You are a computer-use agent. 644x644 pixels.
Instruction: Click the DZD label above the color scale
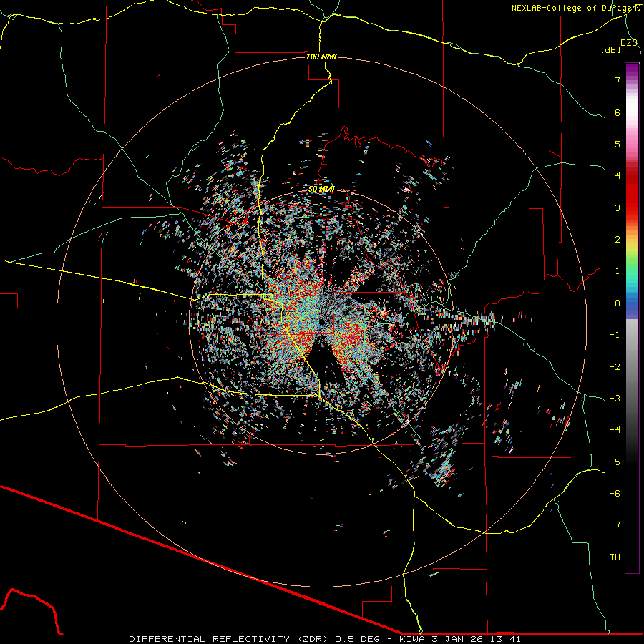pos(629,43)
